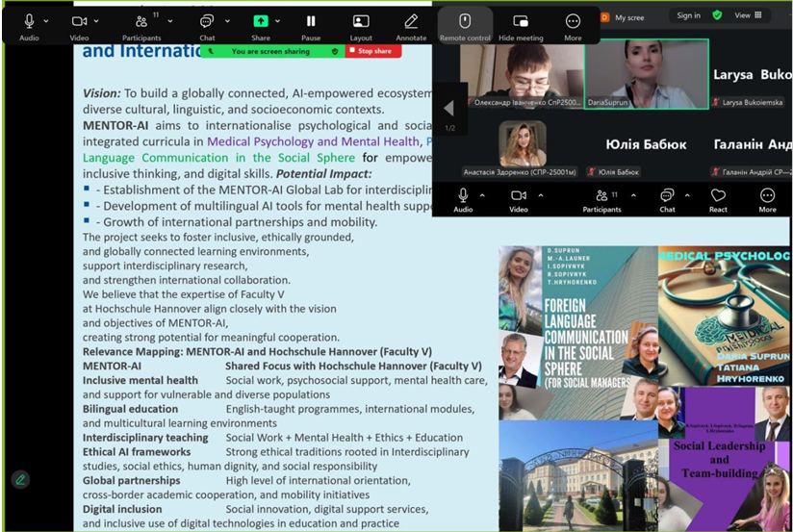
Task: Expand video caret in lower meeting toolbar
Action: click(x=541, y=195)
